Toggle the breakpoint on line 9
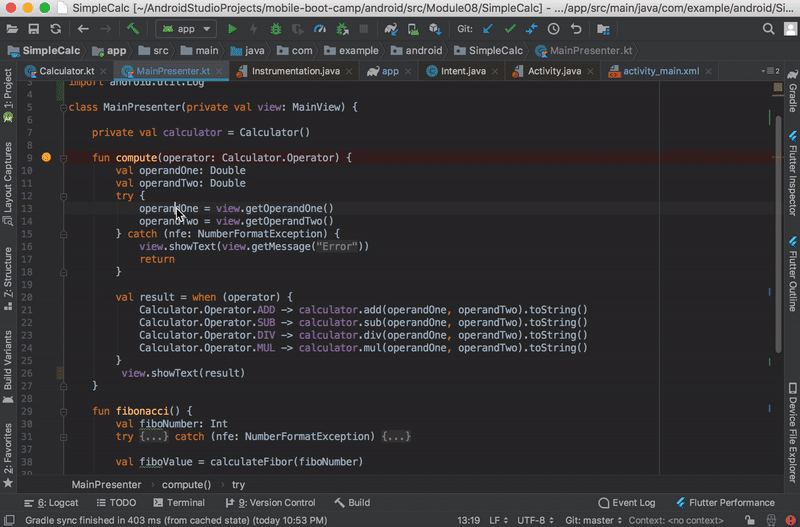Image resolution: width=800 pixels, height=527 pixels. click(46, 157)
